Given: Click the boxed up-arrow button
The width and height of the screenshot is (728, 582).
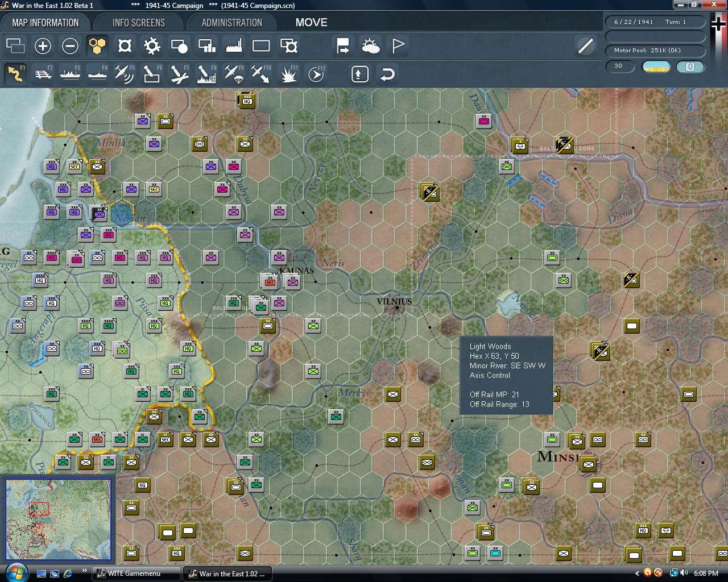Looking at the screenshot, I should 360,74.
